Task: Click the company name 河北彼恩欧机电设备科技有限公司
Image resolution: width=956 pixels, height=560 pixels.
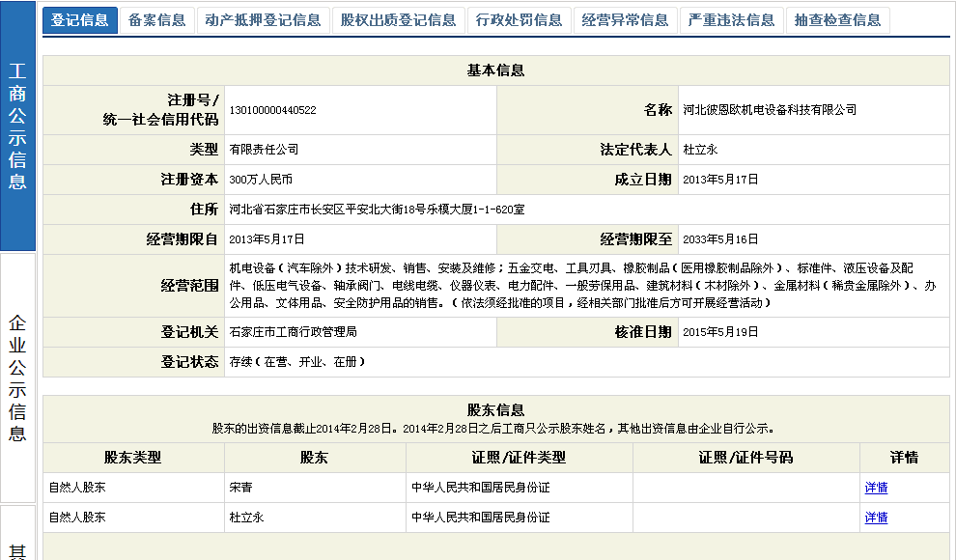Action: tap(769, 111)
